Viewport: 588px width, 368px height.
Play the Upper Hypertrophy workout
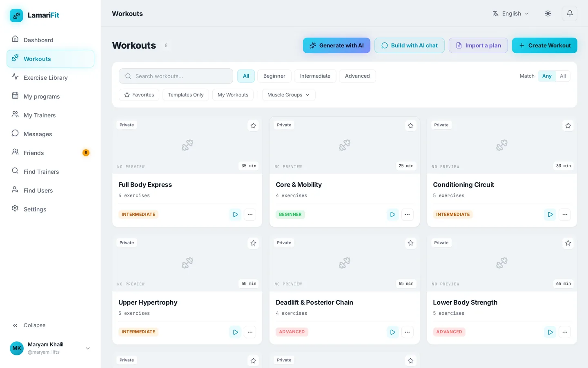[235, 332]
